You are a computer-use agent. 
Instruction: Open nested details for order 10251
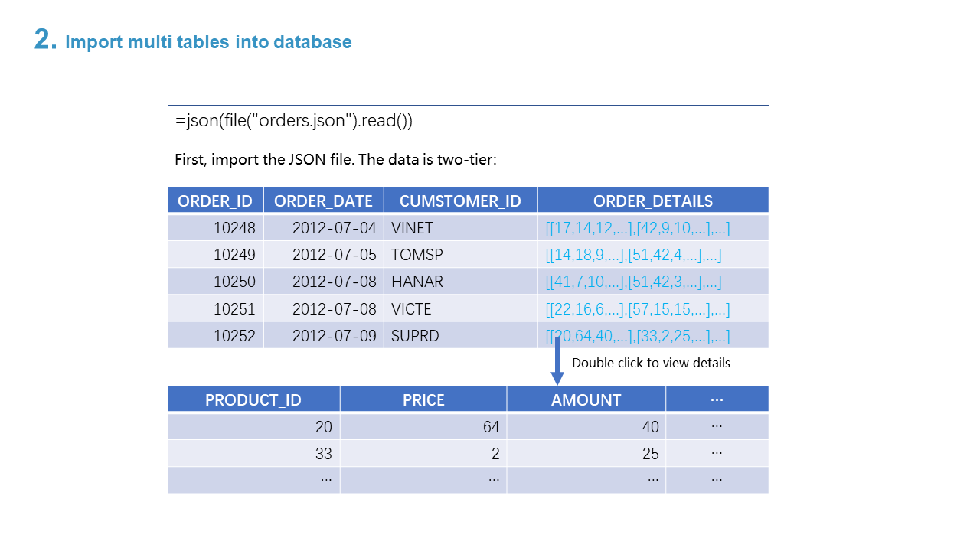637,309
